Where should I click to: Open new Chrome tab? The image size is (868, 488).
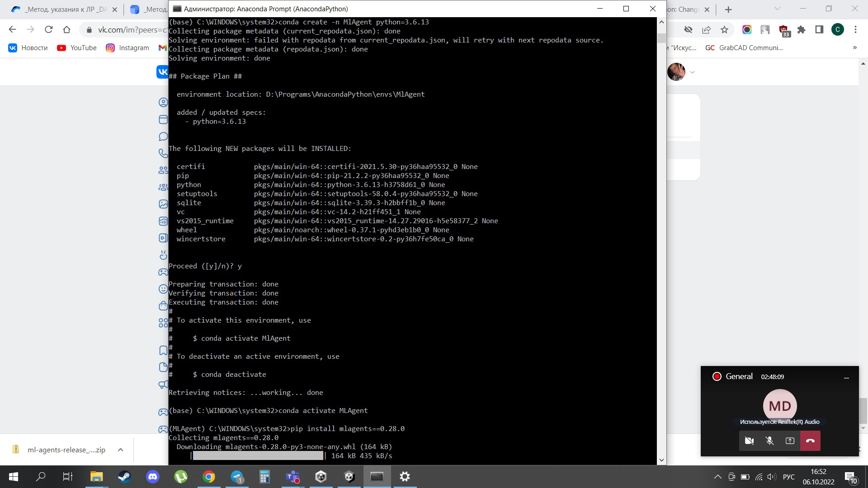point(728,9)
